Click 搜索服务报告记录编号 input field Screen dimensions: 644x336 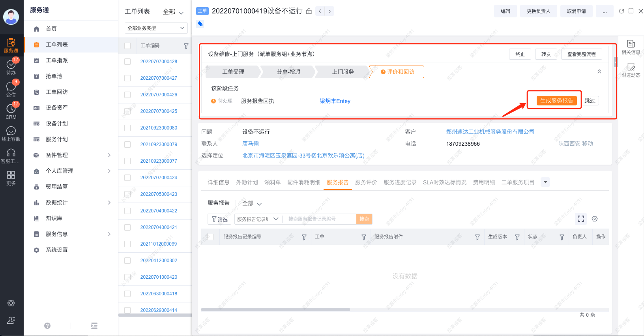[x=320, y=219]
